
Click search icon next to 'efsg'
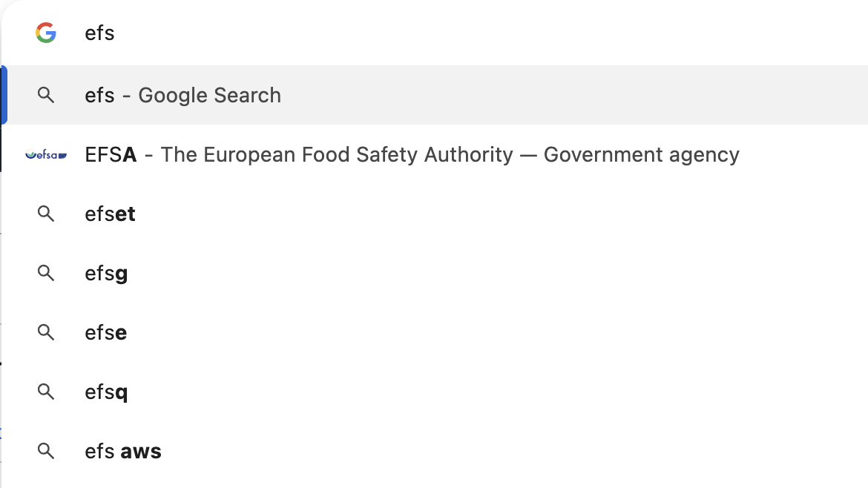coord(46,274)
